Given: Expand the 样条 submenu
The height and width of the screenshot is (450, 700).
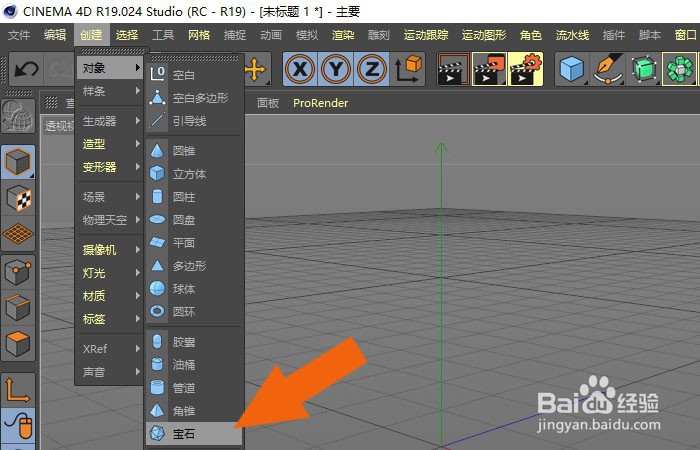Looking at the screenshot, I should 110,92.
